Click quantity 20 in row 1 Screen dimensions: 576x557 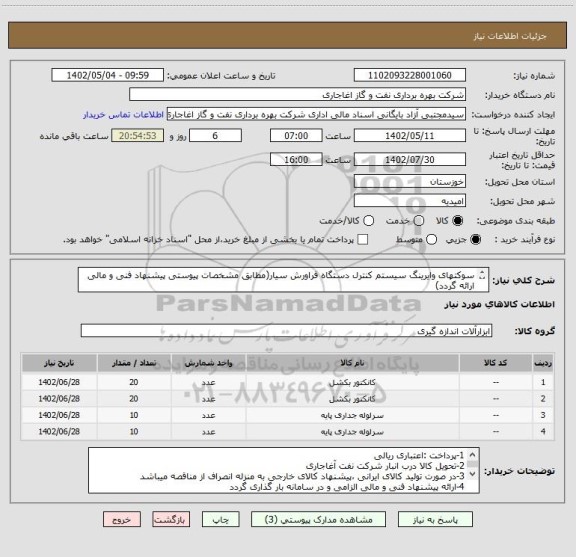coord(134,382)
